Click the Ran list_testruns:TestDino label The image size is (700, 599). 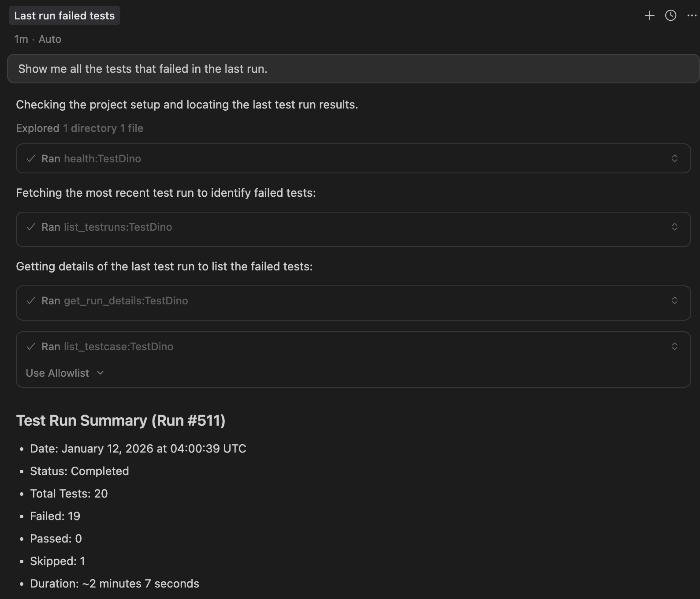click(x=107, y=227)
